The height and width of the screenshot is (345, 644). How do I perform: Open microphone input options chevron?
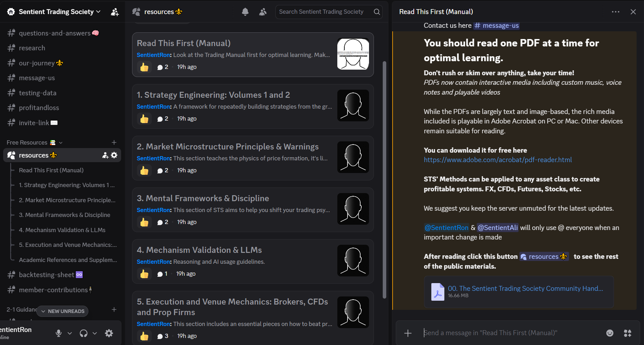click(x=70, y=333)
